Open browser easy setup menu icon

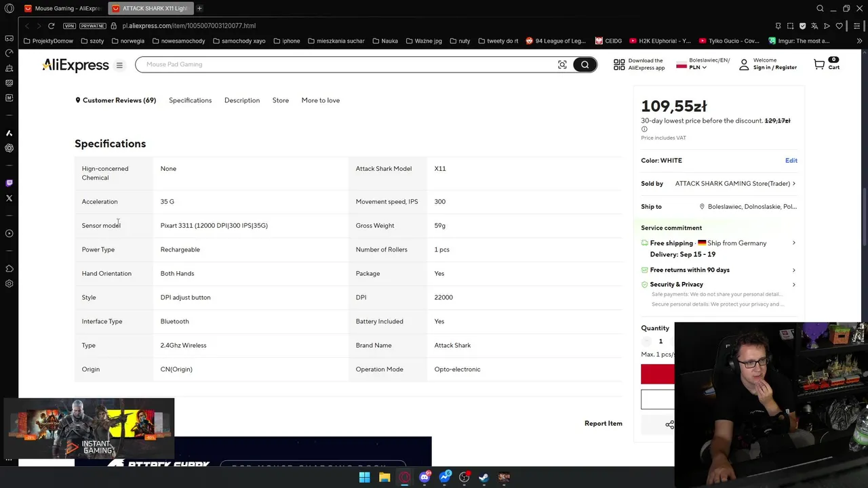pos(858,26)
